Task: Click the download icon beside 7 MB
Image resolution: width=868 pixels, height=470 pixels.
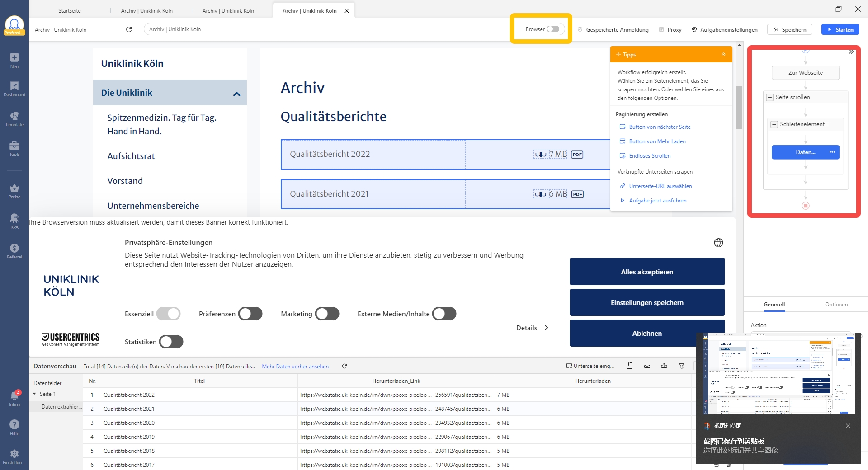Action: pos(541,155)
